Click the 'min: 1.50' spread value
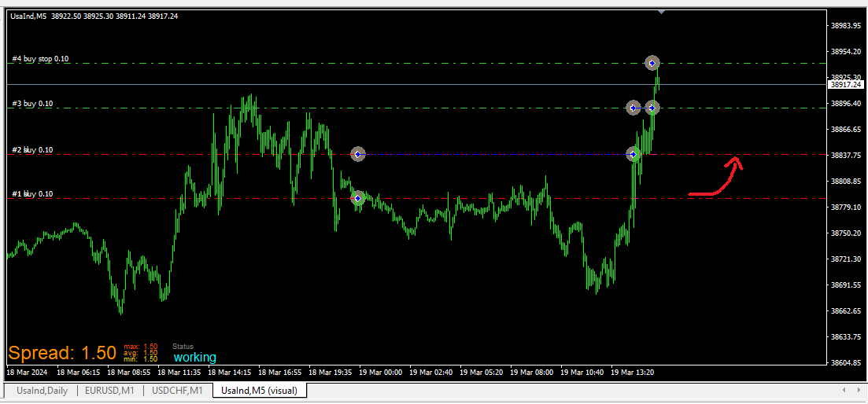Screen dimensions: 868x404 (141, 358)
